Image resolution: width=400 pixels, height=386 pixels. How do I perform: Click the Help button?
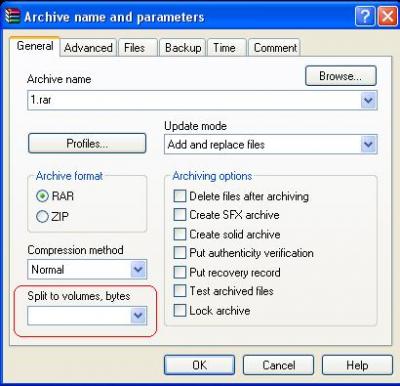point(357,365)
